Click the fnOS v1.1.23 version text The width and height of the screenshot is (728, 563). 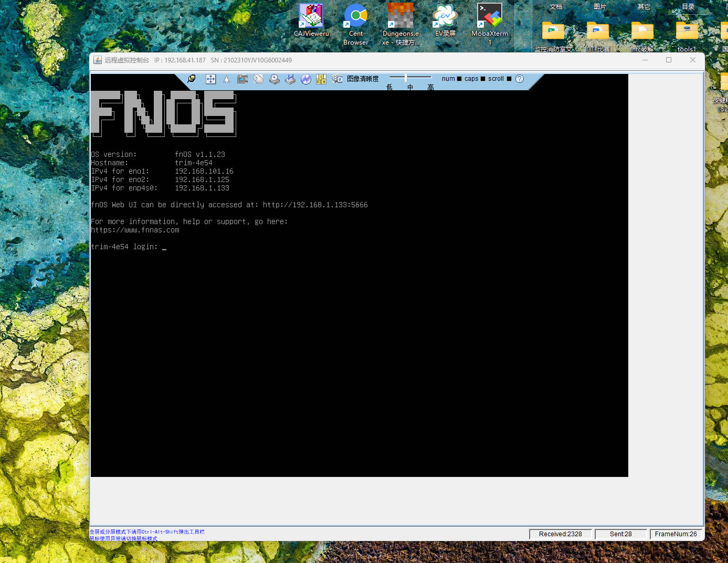tap(200, 154)
